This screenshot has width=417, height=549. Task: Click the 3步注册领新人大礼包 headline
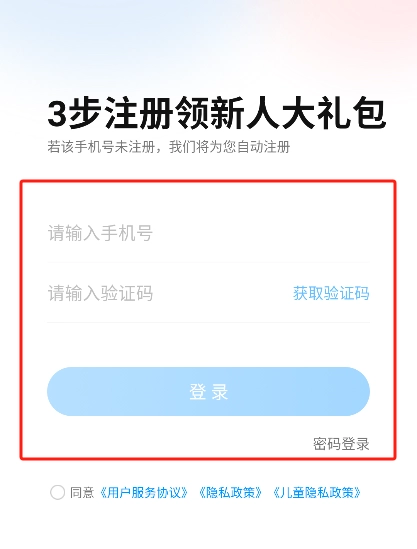point(216,114)
